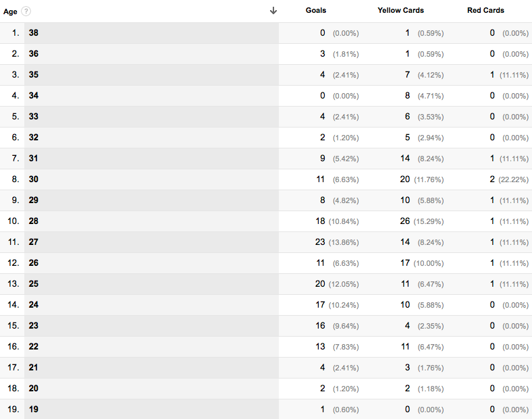532x419 pixels.
Task: Open the age 35 row entry
Action: pos(34,75)
